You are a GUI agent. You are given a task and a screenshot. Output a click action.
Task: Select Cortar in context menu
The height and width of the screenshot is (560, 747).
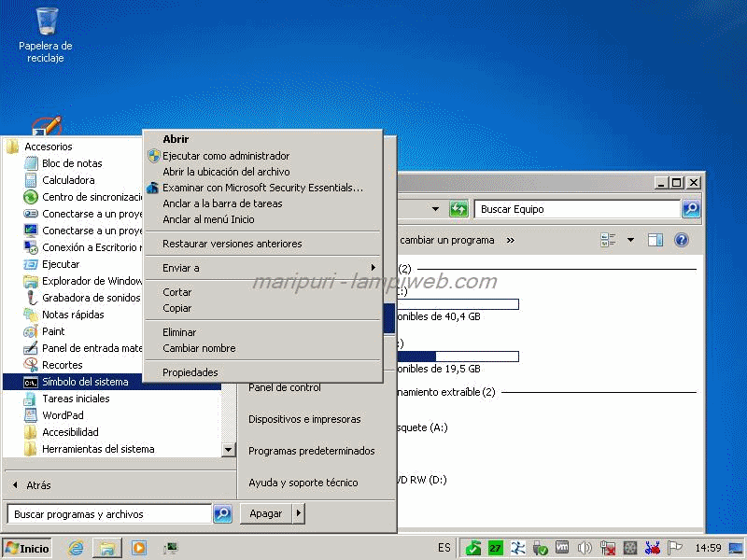click(262, 292)
